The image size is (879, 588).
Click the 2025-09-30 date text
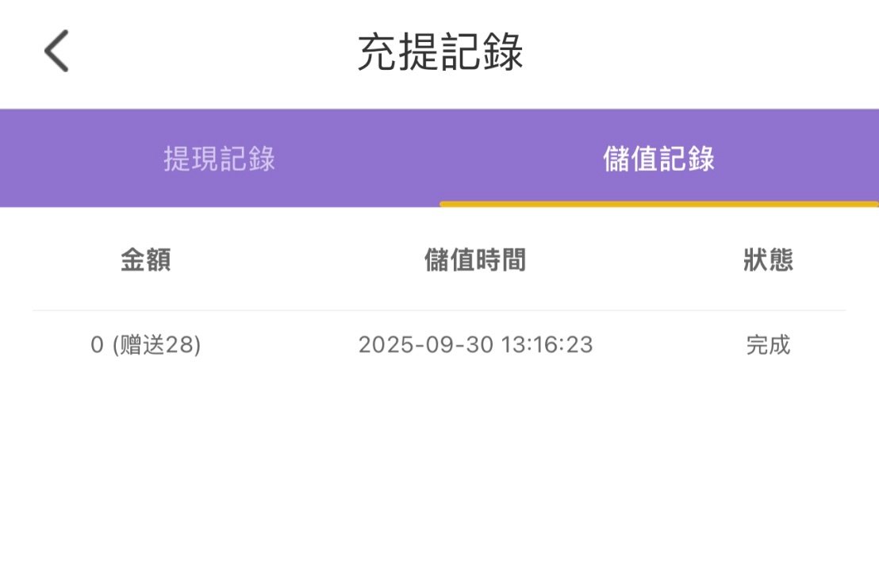point(426,345)
